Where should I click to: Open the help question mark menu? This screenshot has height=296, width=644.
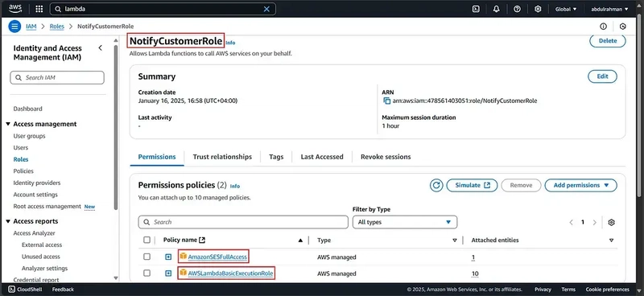click(x=517, y=9)
